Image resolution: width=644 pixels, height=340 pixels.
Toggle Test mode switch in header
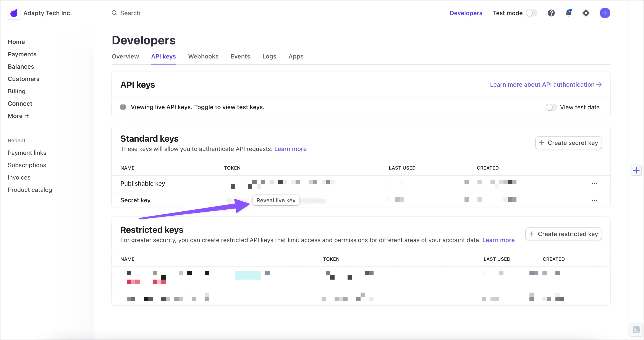[531, 13]
